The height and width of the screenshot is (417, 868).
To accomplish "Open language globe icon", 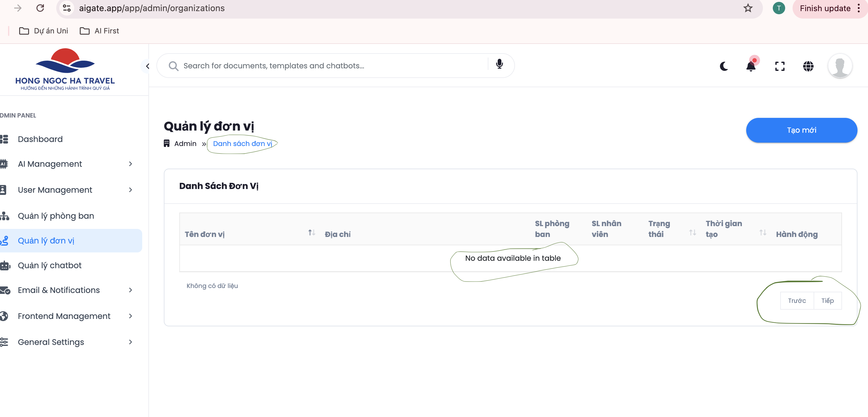I will click(808, 66).
